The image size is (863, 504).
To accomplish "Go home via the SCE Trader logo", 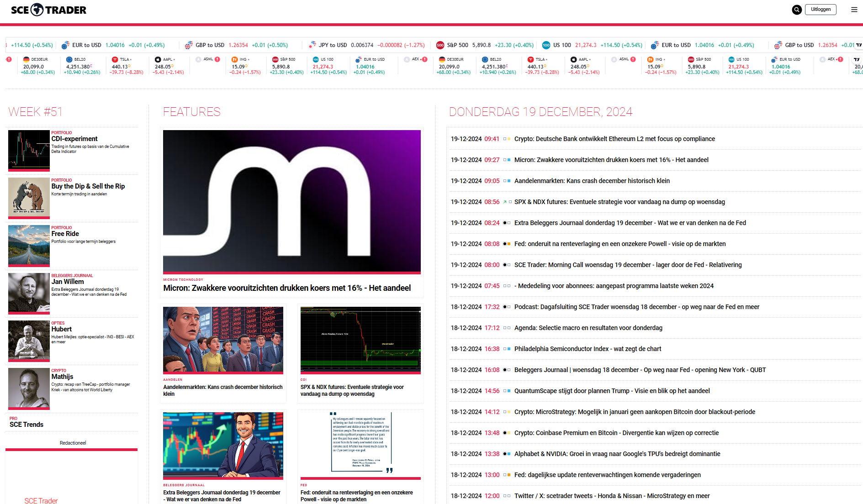I will click(48, 10).
